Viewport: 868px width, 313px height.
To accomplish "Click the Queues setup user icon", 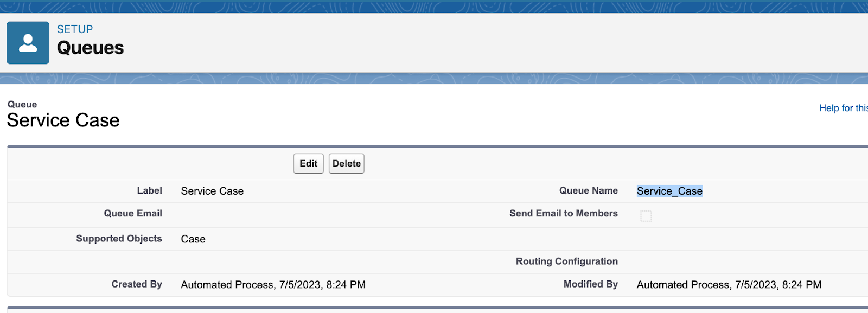I will tap(28, 43).
